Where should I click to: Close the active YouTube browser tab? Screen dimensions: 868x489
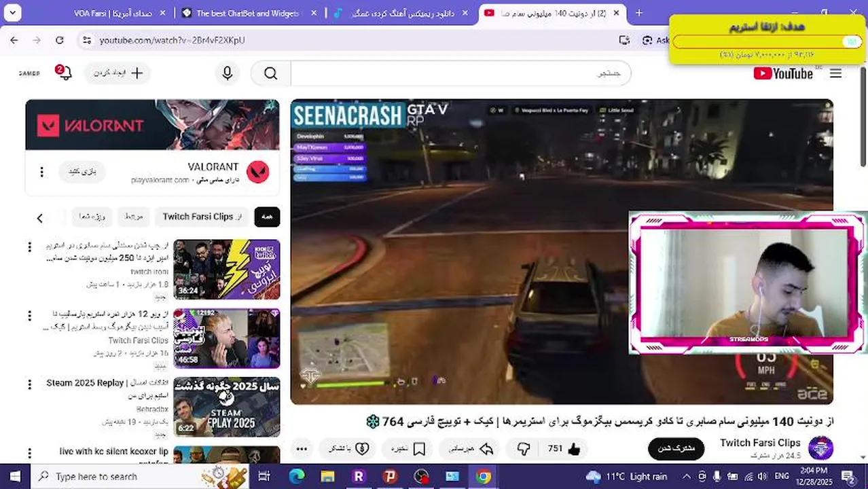point(617,13)
